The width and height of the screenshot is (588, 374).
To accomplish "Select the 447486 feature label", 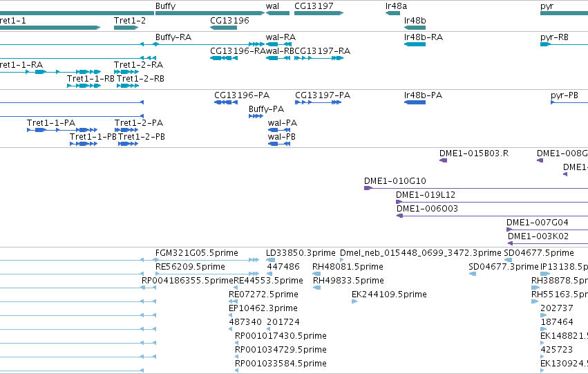I will pyautogui.click(x=283, y=267).
